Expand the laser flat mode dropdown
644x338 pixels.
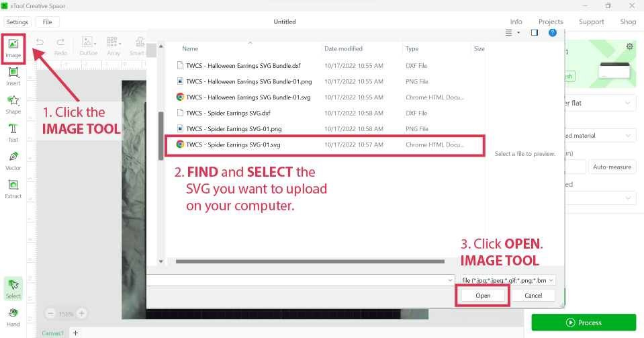coord(628,103)
